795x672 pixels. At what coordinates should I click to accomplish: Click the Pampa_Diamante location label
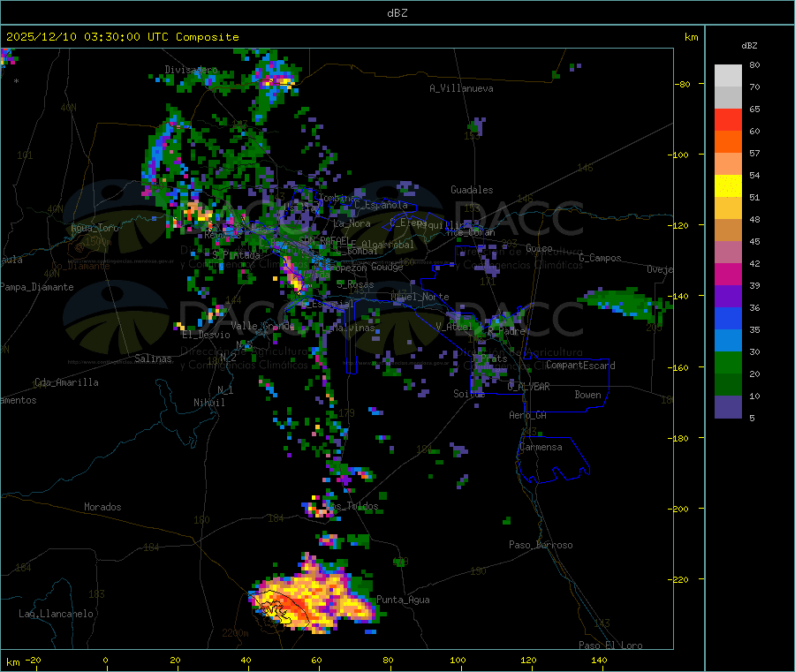coord(37,287)
